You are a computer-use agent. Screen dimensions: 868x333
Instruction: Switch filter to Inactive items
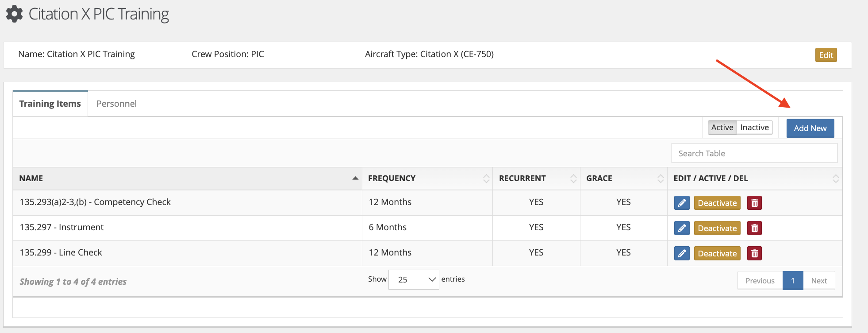click(754, 128)
